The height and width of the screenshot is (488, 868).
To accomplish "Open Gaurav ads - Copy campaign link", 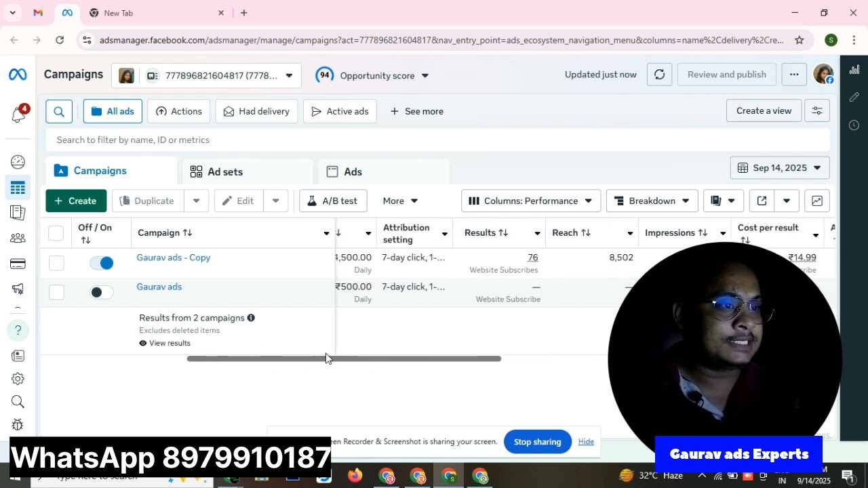I will pos(174,258).
